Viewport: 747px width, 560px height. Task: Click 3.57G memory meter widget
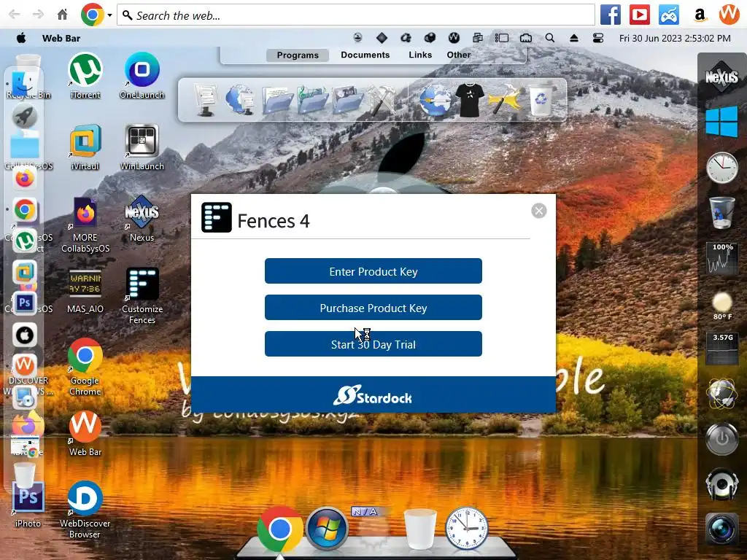(x=722, y=349)
